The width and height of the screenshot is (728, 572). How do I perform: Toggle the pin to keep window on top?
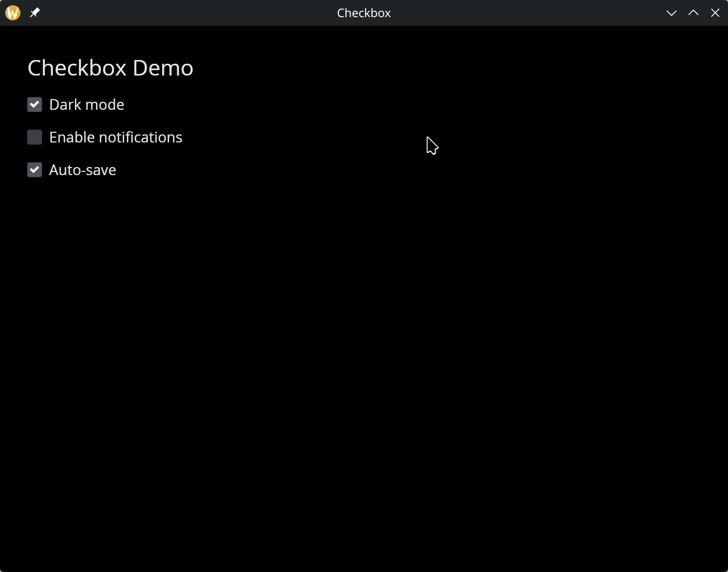point(34,12)
